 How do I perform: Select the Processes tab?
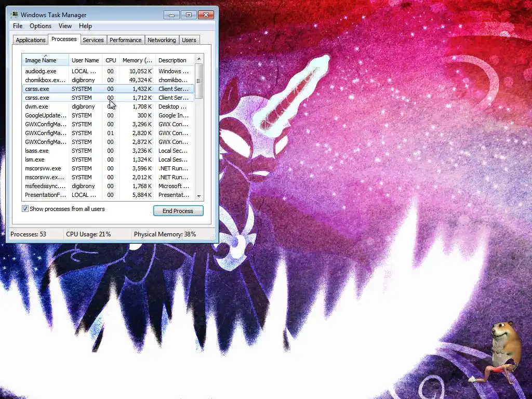pos(64,39)
